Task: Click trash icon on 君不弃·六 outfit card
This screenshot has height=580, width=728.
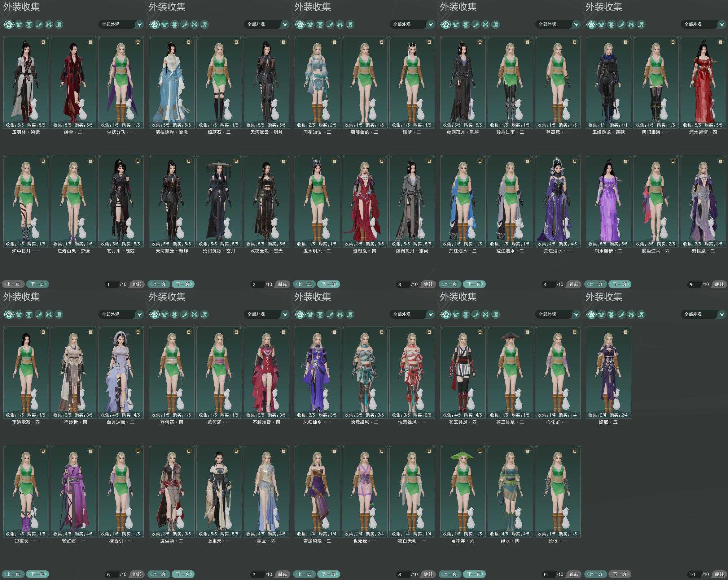Action: click(x=480, y=451)
